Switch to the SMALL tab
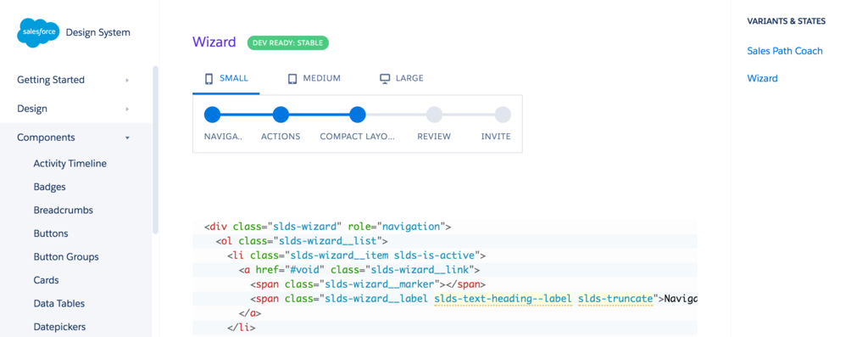The height and width of the screenshot is (337, 868). point(225,79)
